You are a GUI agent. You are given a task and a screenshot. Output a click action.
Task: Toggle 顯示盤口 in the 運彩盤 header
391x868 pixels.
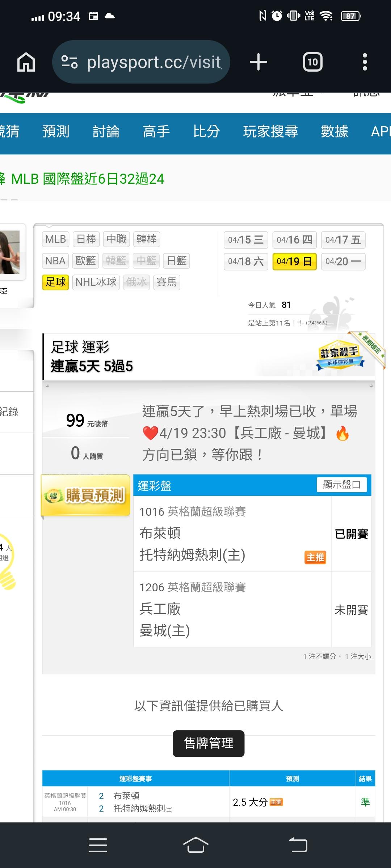tap(342, 485)
